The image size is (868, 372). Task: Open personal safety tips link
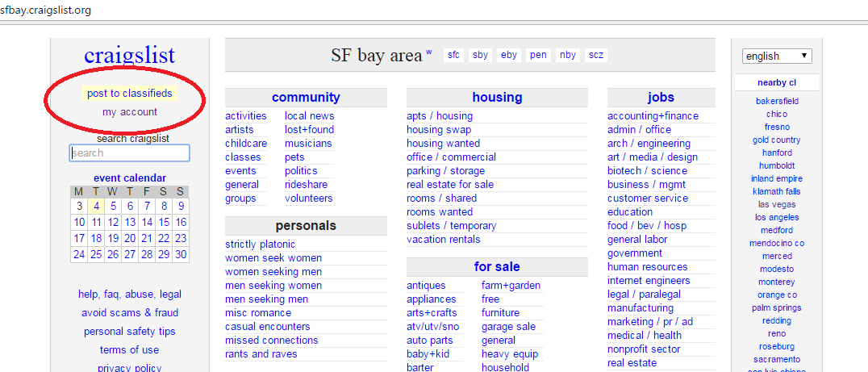pyautogui.click(x=130, y=332)
